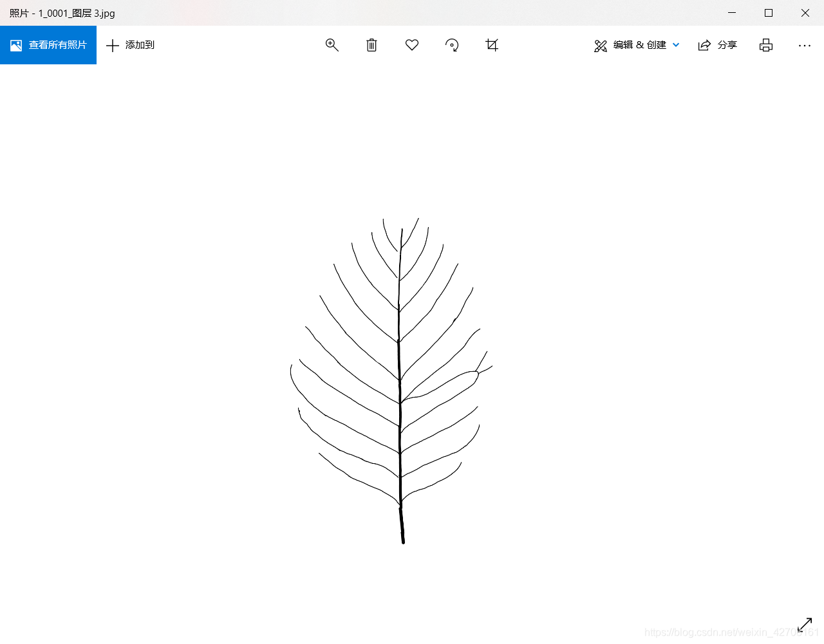Rotate the image
This screenshot has height=644, width=824.
point(452,45)
